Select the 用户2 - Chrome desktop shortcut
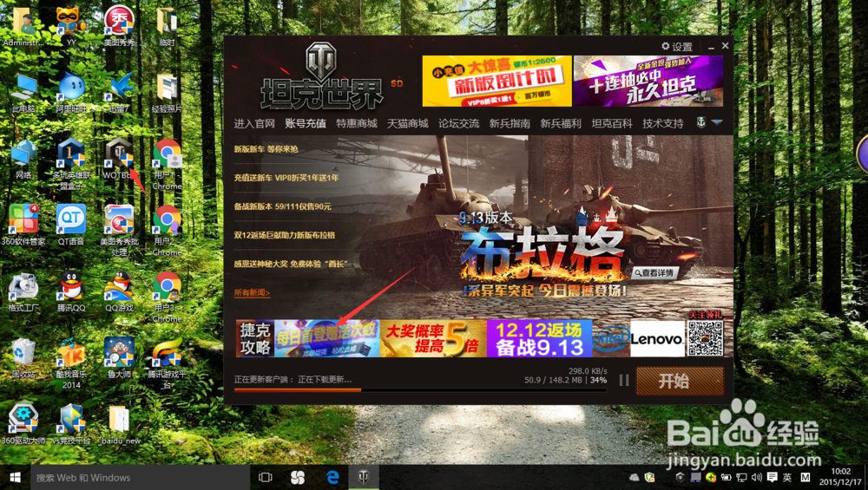 167,231
